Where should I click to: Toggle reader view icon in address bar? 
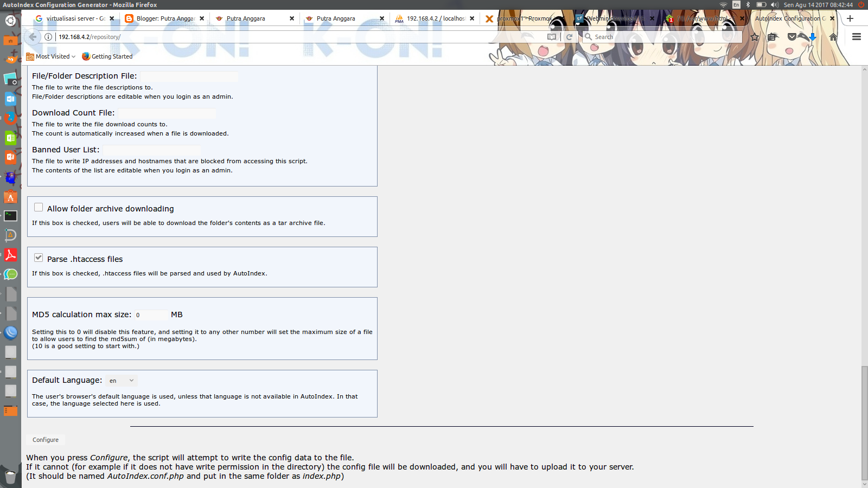(552, 37)
